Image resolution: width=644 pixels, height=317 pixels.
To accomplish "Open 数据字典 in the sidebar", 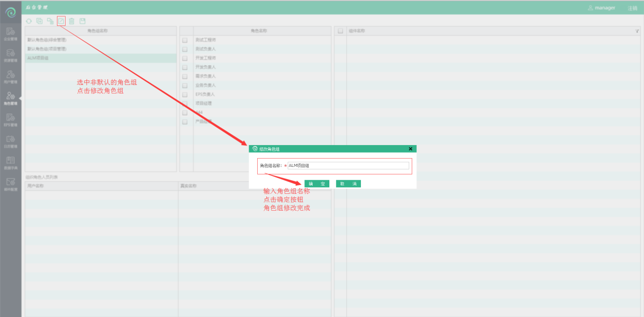I will tap(11, 163).
